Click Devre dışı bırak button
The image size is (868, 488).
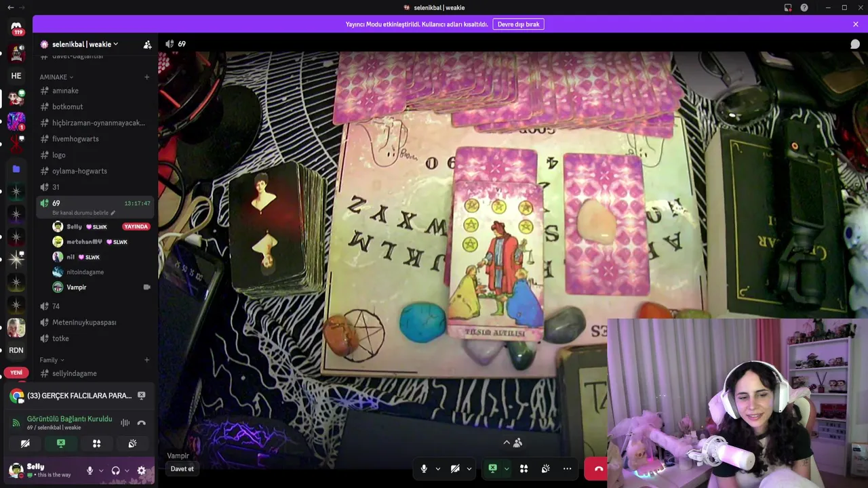tap(518, 24)
